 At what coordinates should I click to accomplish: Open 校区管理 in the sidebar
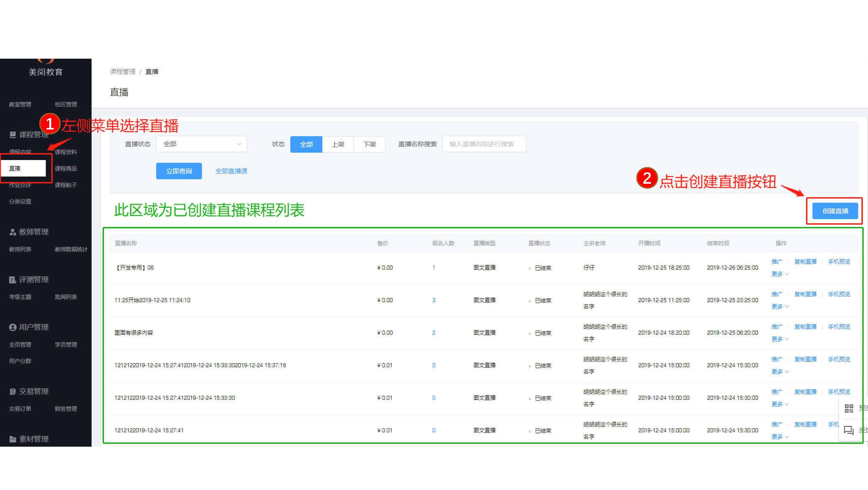pos(66,104)
